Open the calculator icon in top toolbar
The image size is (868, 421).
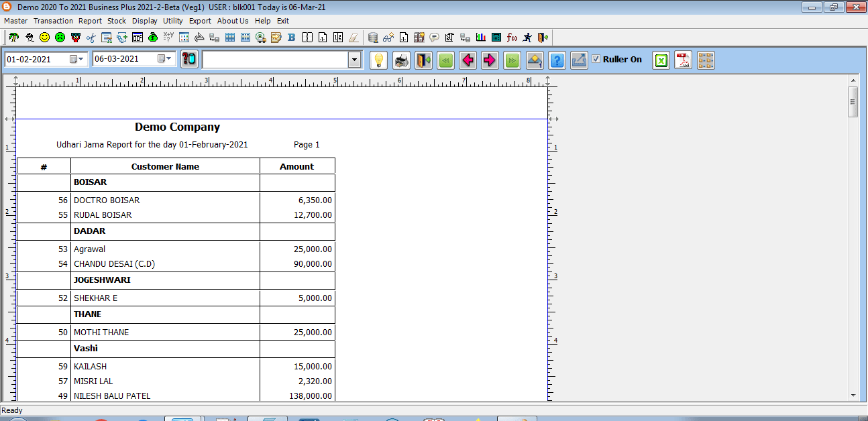click(x=496, y=38)
